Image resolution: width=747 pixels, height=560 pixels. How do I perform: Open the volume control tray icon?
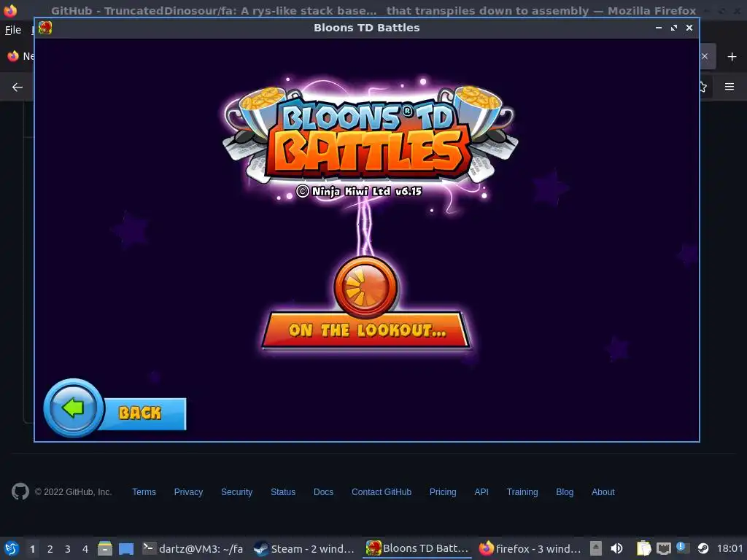click(616, 548)
